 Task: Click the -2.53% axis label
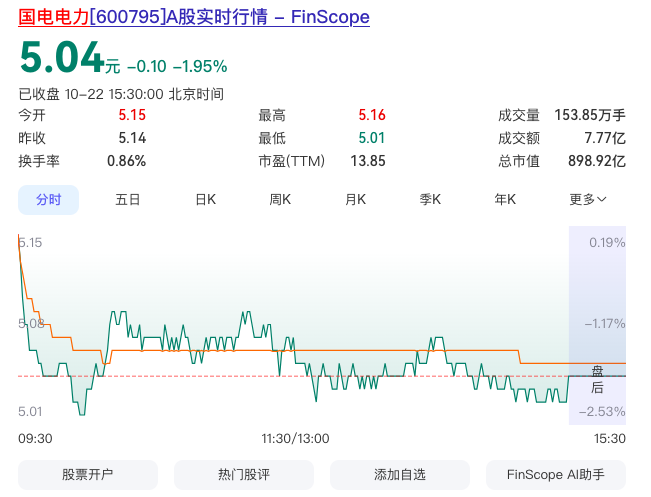point(602,411)
